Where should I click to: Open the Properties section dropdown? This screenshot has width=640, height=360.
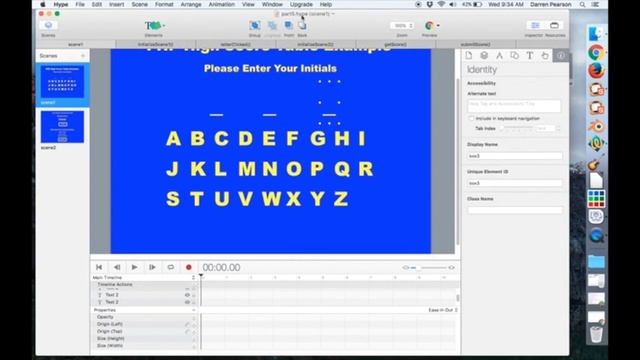coord(144,310)
